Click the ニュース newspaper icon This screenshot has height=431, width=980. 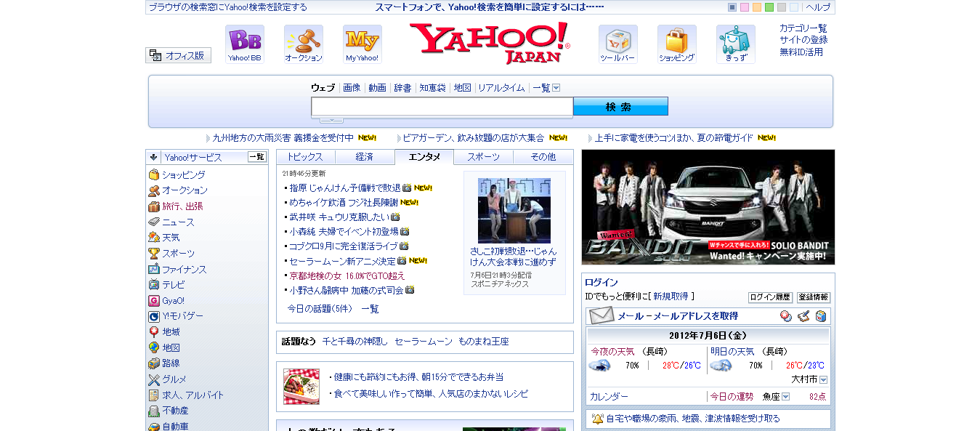click(154, 222)
